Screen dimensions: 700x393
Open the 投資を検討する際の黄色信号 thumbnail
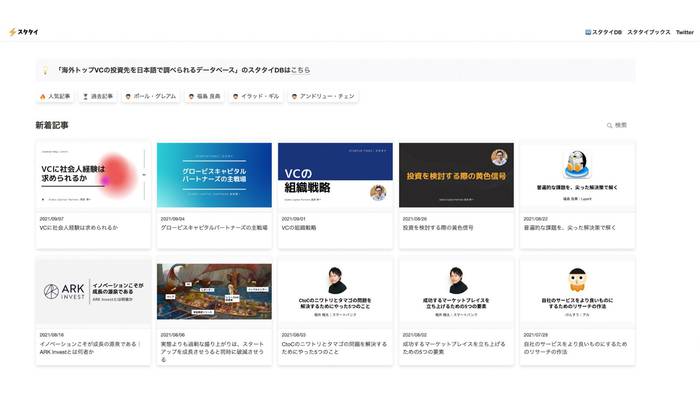click(x=456, y=175)
